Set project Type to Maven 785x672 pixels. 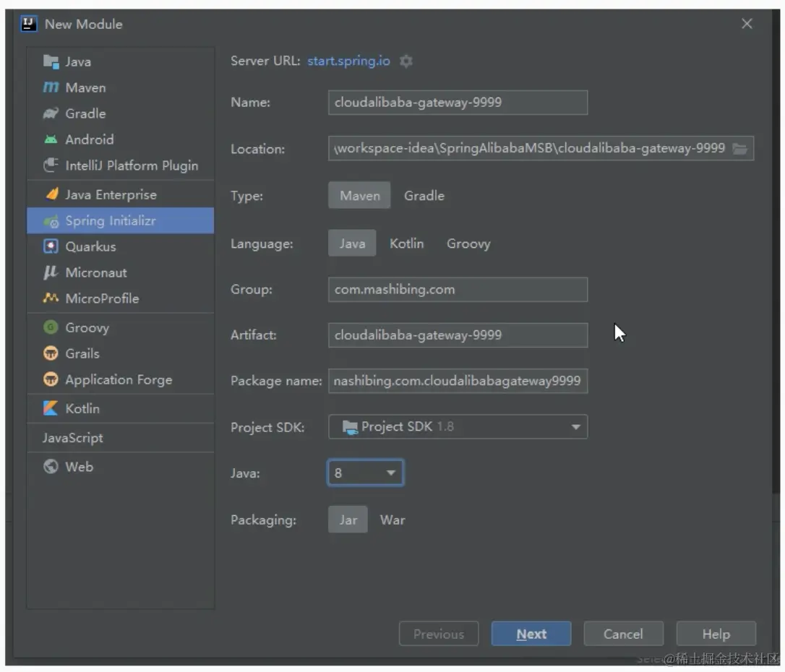359,196
